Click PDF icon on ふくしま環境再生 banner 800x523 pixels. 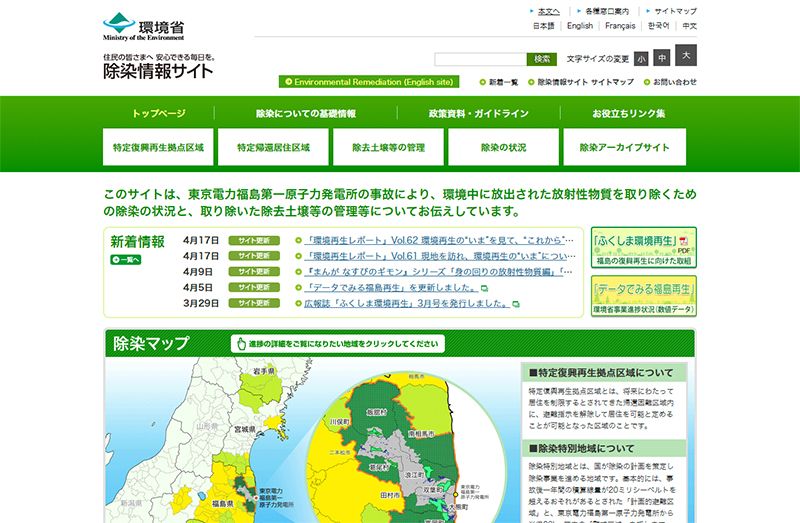684,241
